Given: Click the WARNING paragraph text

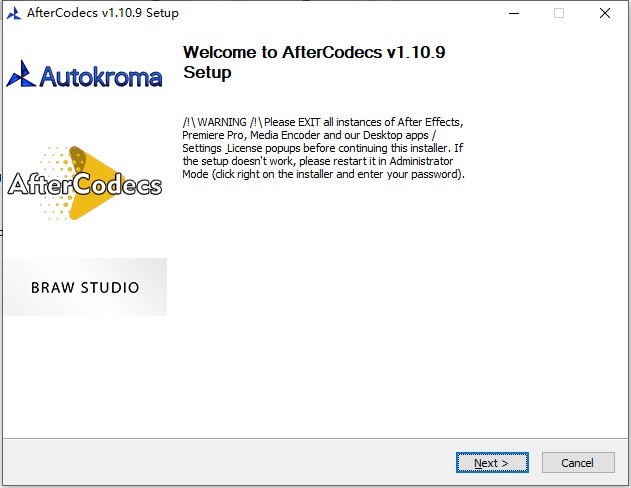Looking at the screenshot, I should tap(323, 148).
